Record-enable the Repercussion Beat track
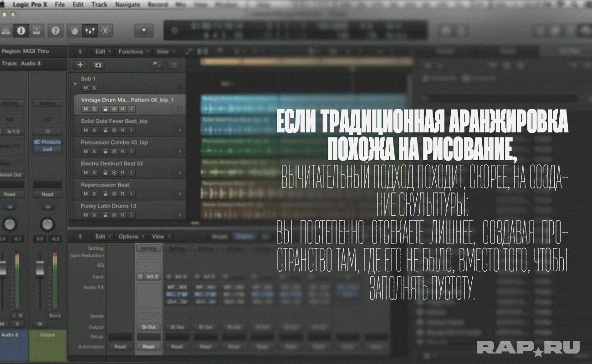The height and width of the screenshot is (364, 592). 122,194
